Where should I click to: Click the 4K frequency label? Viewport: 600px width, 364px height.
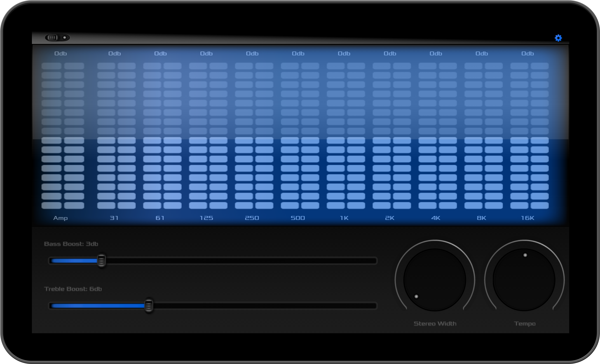coord(436,218)
